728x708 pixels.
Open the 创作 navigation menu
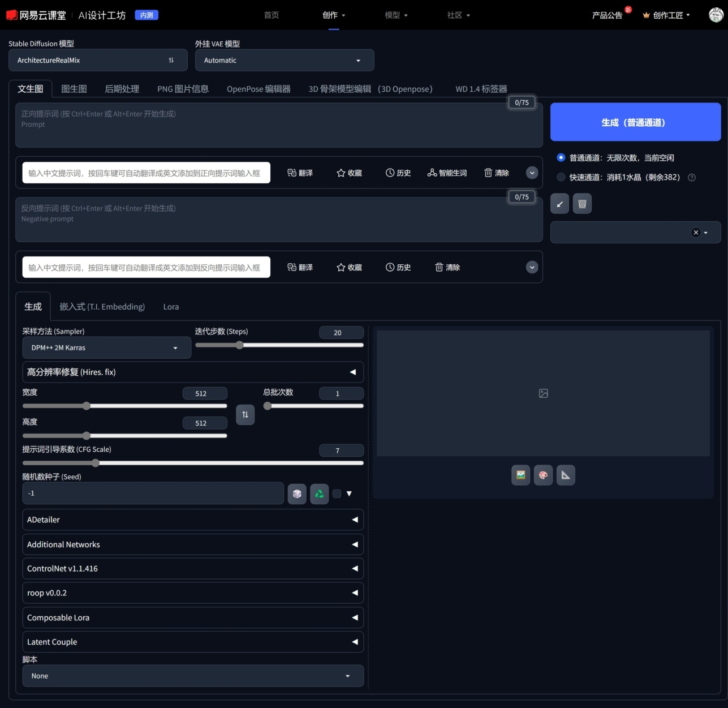click(334, 15)
